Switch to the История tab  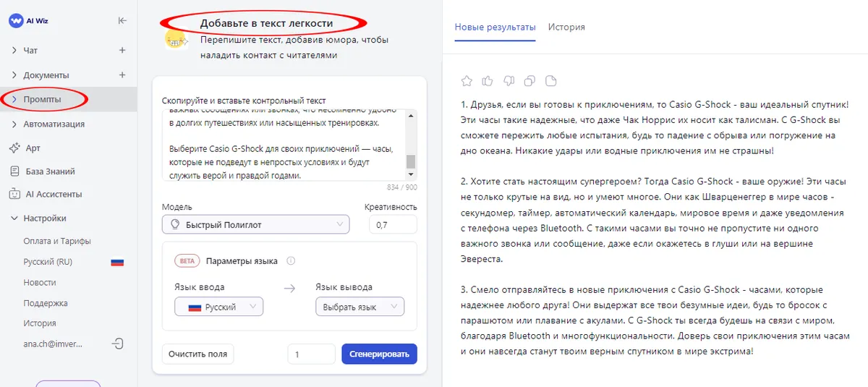(566, 27)
